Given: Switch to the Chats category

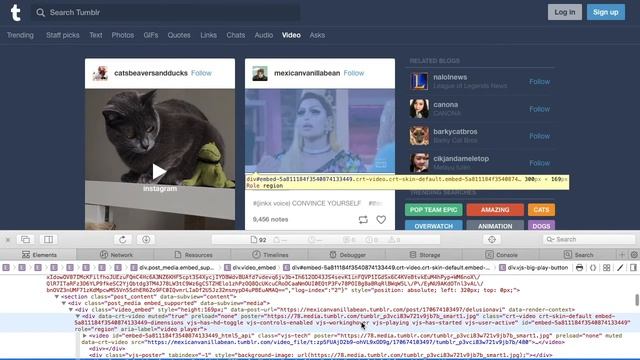Looking at the screenshot, I should click(x=236, y=35).
